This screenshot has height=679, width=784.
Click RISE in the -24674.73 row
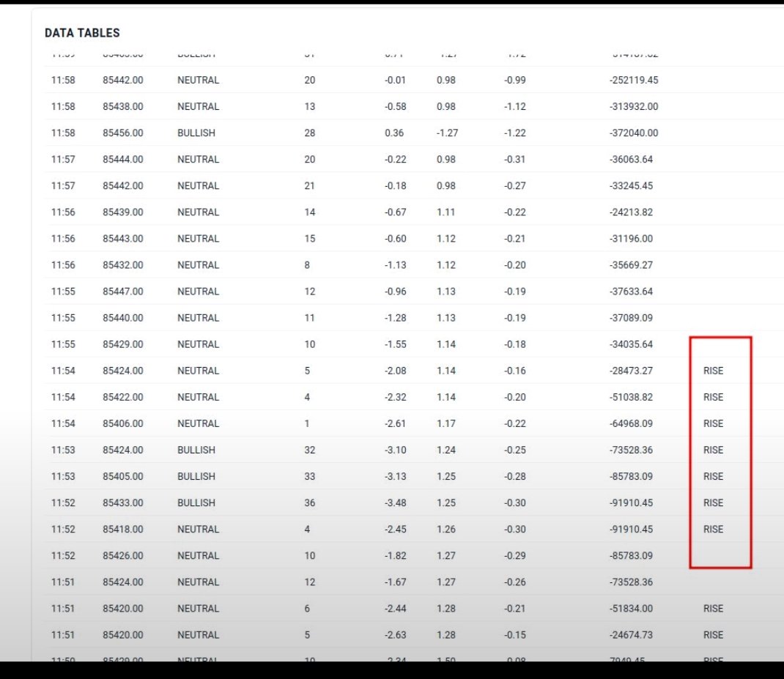click(713, 635)
